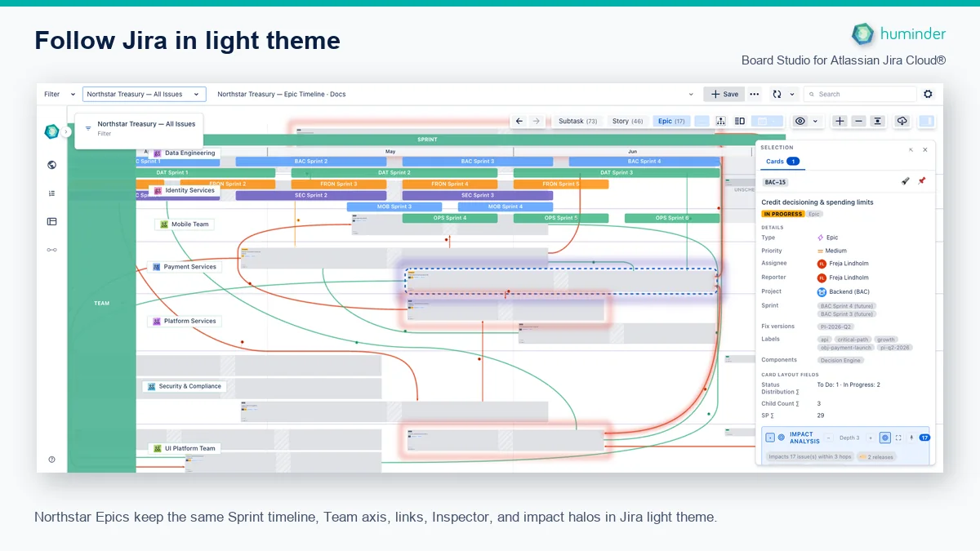The image size is (980, 551).
Task: Open the dropdown next to refresh
Action: tap(793, 94)
